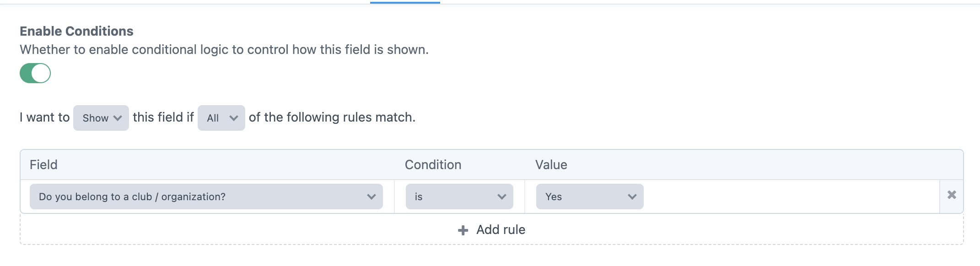Open the 'Do you belong to a club' field dropdown
This screenshot has width=980, height=266.
pos(206,197)
